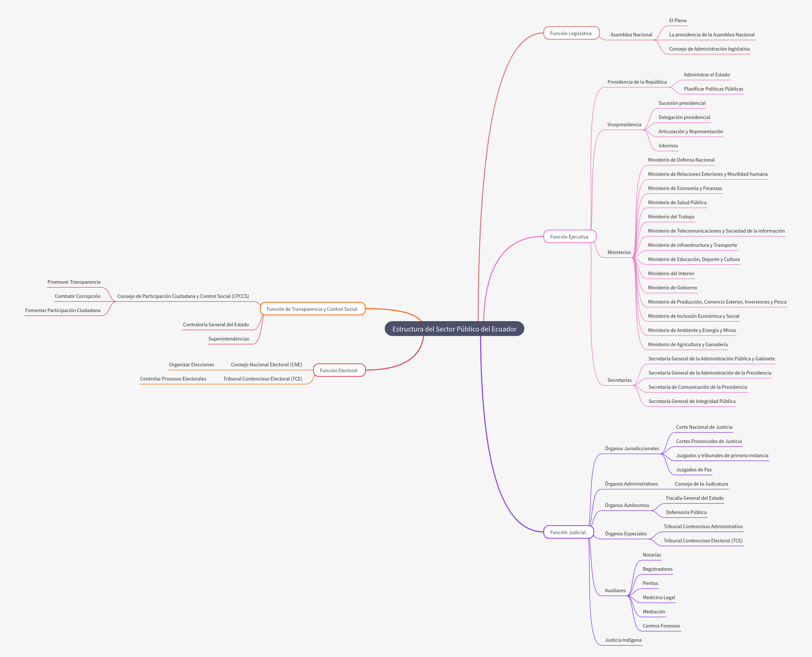Select the Ministerio de Salud Pública node
Viewport: 812px width, 657px height.
tap(677, 202)
